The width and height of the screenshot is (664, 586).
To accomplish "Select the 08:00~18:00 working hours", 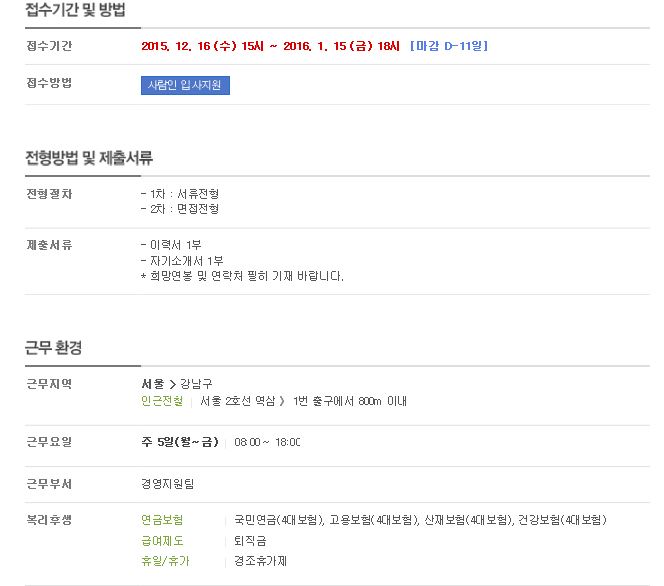I will (267, 442).
